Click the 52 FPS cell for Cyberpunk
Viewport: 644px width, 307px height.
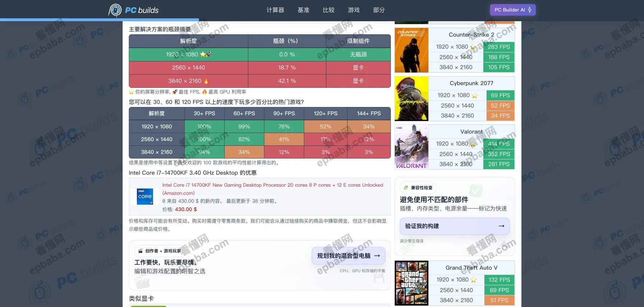point(500,106)
